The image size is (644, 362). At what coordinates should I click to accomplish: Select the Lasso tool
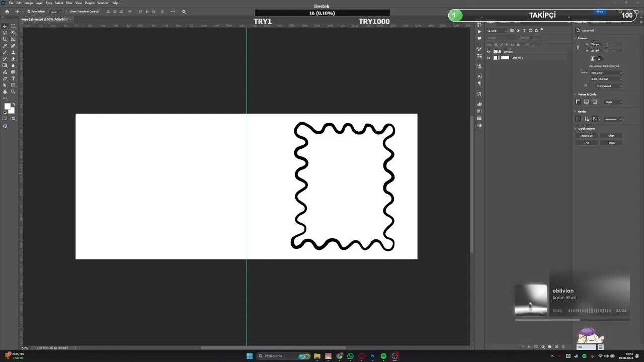pos(5,33)
